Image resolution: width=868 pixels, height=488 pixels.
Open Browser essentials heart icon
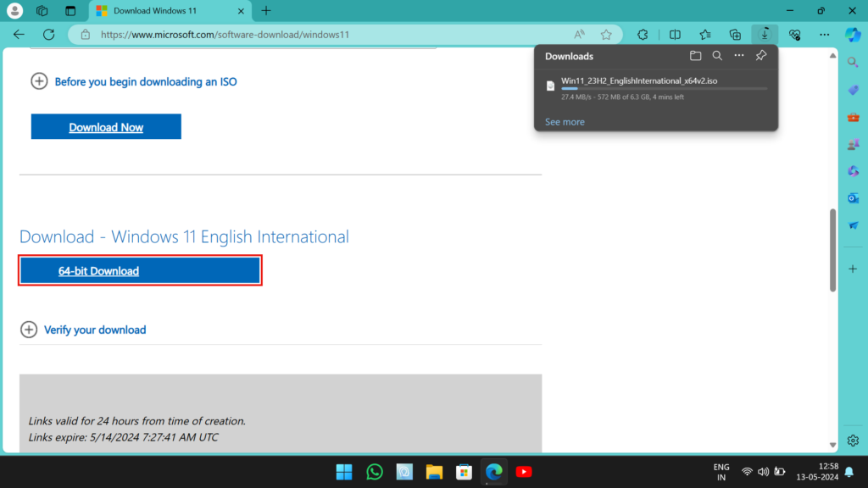(795, 34)
